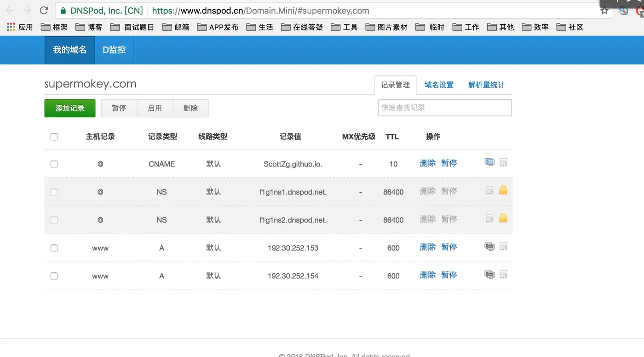The height and width of the screenshot is (357, 644).
Task: Switch to the D监控 navigation tab
Action: click(x=114, y=50)
